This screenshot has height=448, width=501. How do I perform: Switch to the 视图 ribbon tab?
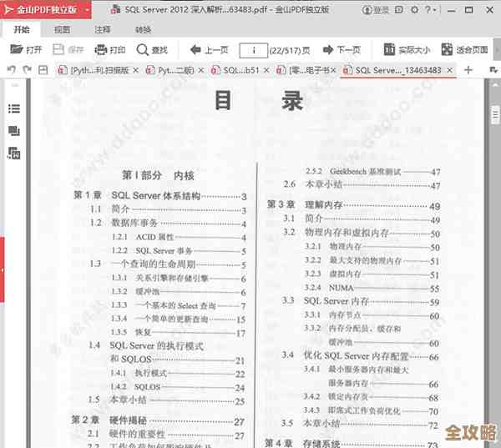tap(62, 30)
